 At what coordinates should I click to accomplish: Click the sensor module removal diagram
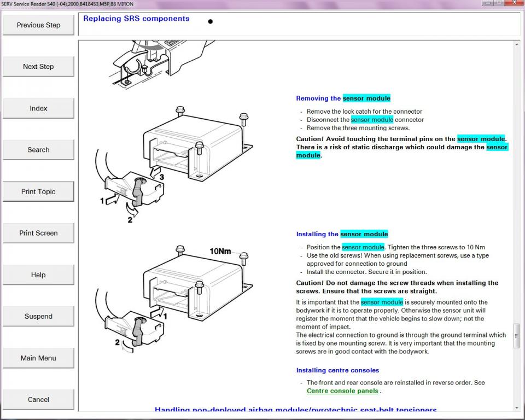174,164
